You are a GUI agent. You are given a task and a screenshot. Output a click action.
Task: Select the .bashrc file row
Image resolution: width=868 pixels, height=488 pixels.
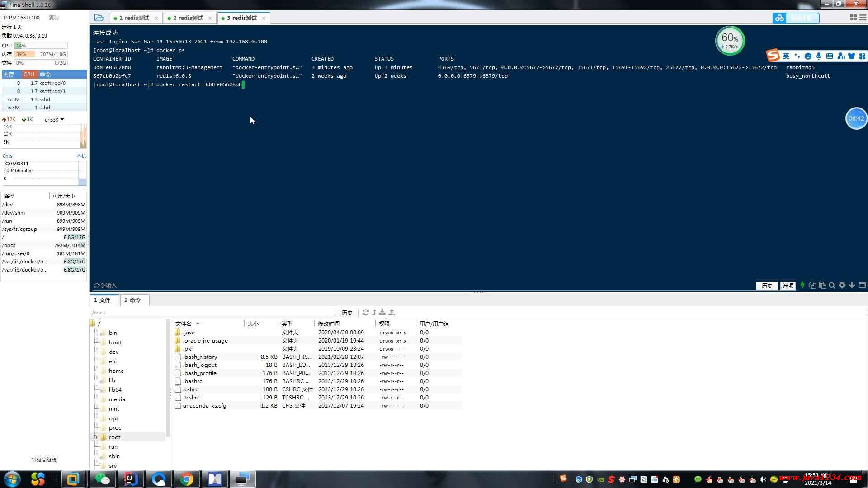317,381
